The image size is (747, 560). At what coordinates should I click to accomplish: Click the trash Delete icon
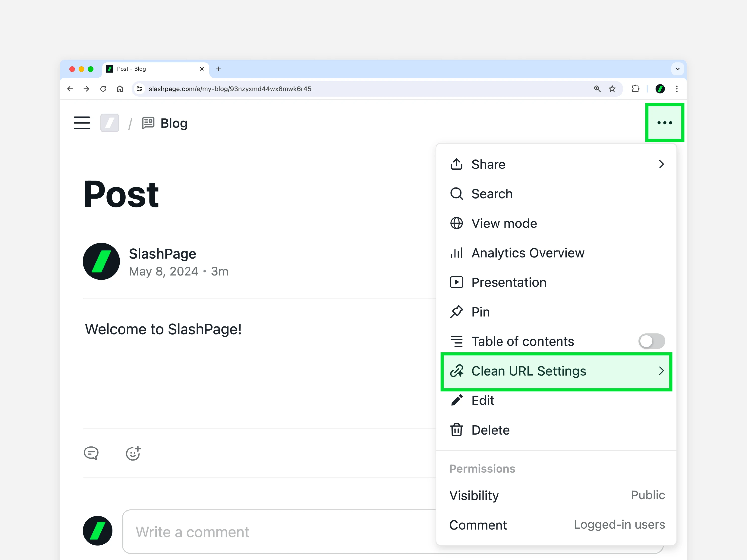457,430
